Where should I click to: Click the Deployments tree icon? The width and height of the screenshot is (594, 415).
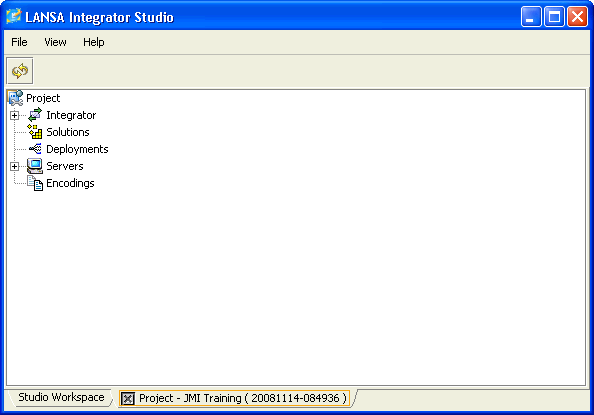[35, 149]
